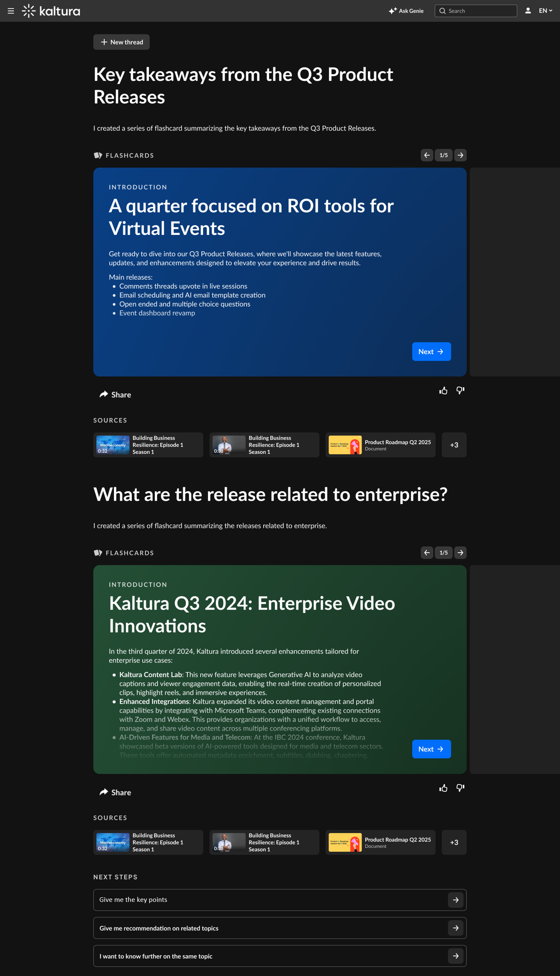Click 'Event dashboard revamp' bullet
560x976 pixels.
coord(157,313)
